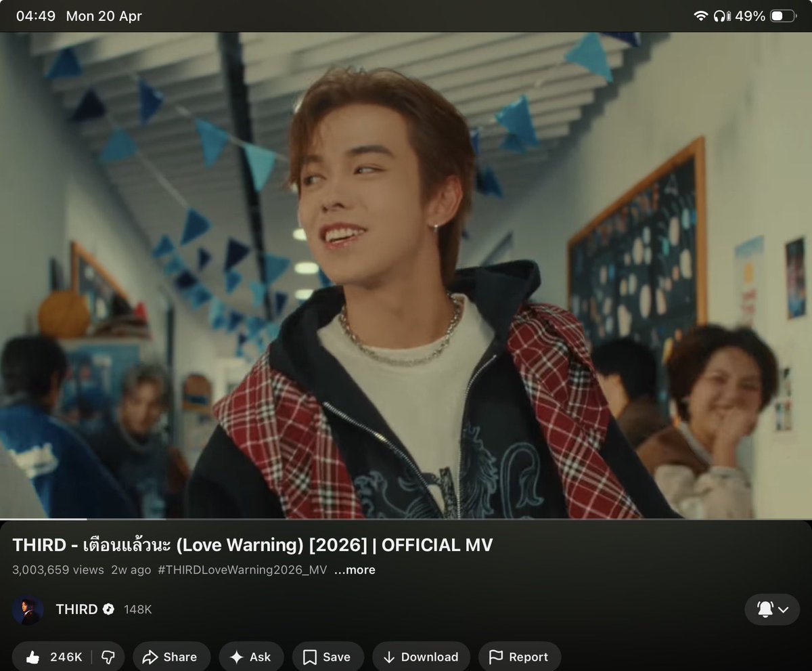Share the Love Warning video
The image size is (812, 671).
pyautogui.click(x=171, y=657)
